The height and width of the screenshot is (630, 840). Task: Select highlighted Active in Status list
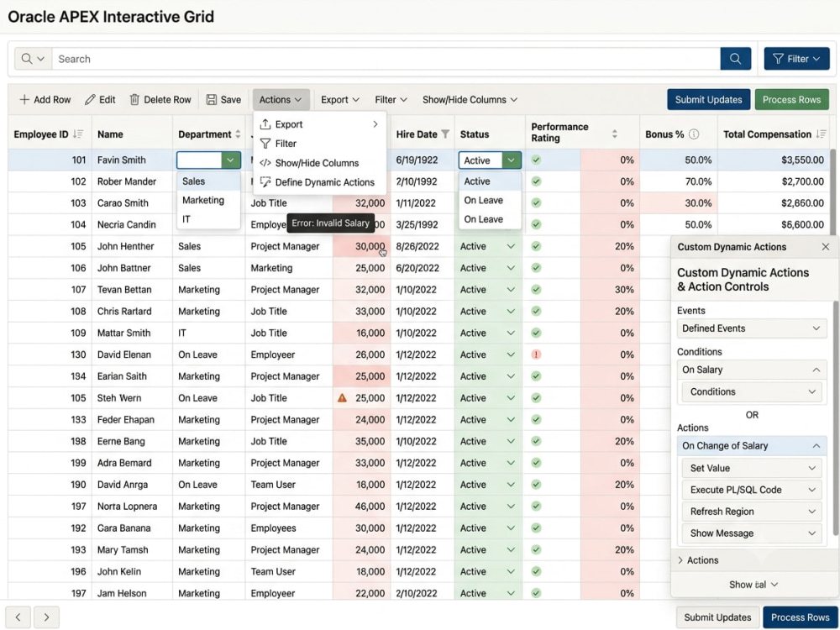coord(490,181)
